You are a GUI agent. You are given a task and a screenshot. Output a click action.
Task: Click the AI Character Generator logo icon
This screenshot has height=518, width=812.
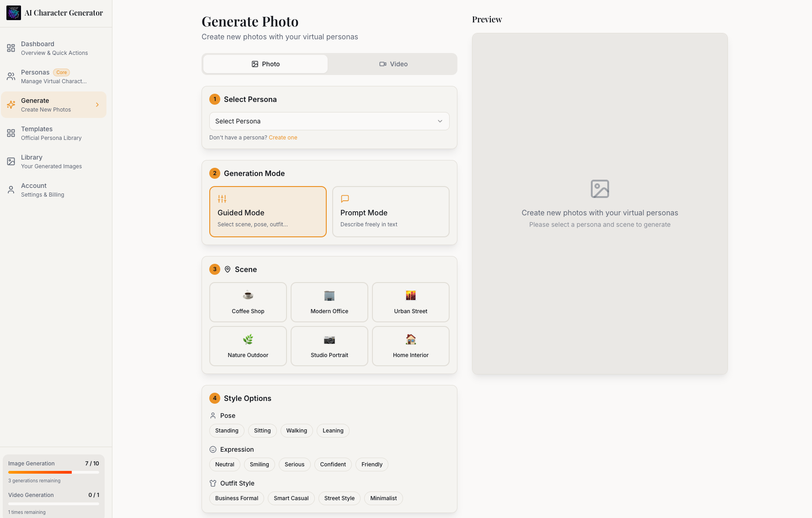[x=14, y=13]
